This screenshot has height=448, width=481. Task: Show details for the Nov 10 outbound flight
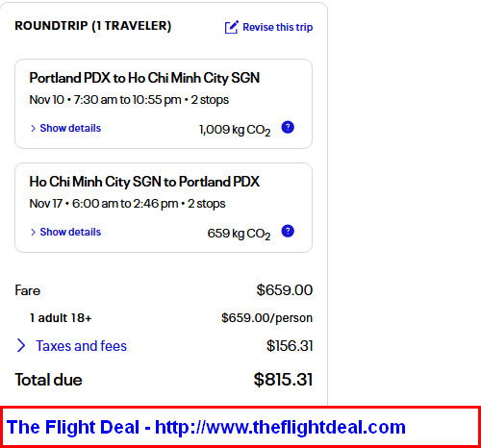[70, 128]
